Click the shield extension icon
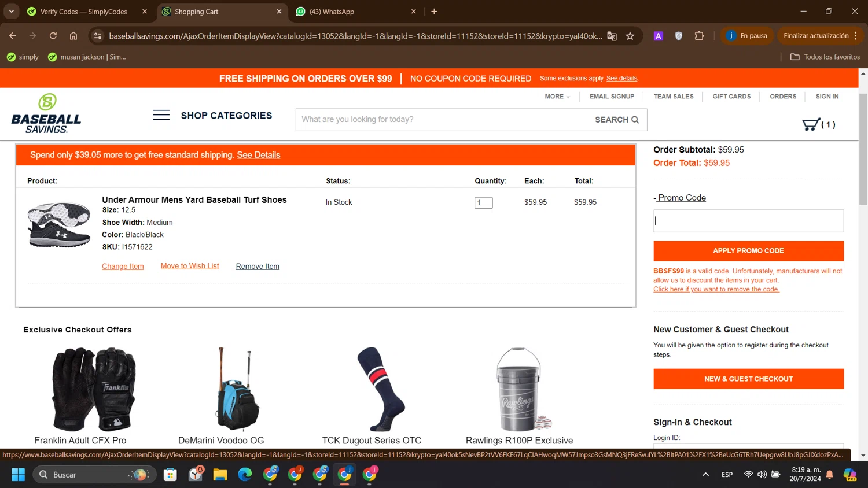868x488 pixels. click(679, 36)
